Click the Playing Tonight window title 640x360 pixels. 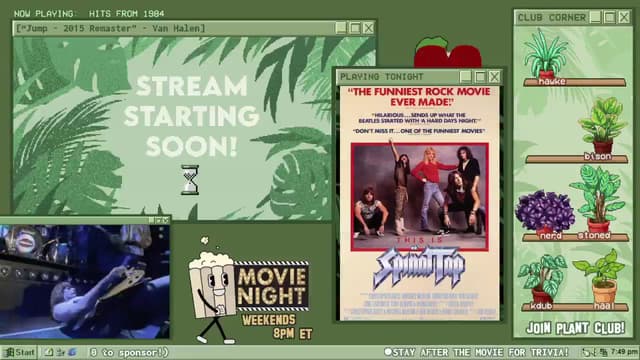point(382,77)
